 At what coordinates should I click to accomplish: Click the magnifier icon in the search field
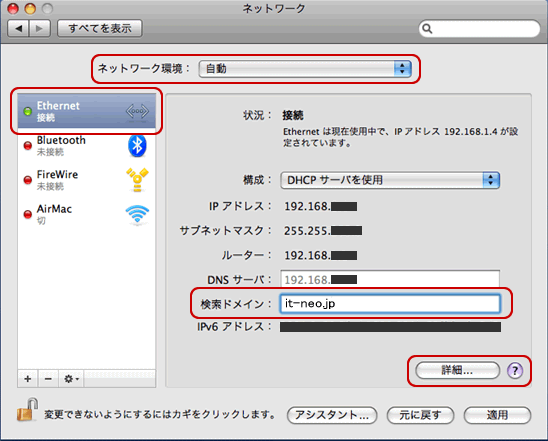click(x=427, y=29)
